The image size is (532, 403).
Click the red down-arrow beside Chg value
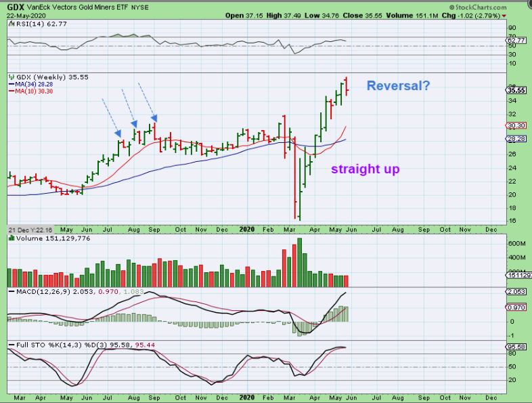(x=504, y=16)
